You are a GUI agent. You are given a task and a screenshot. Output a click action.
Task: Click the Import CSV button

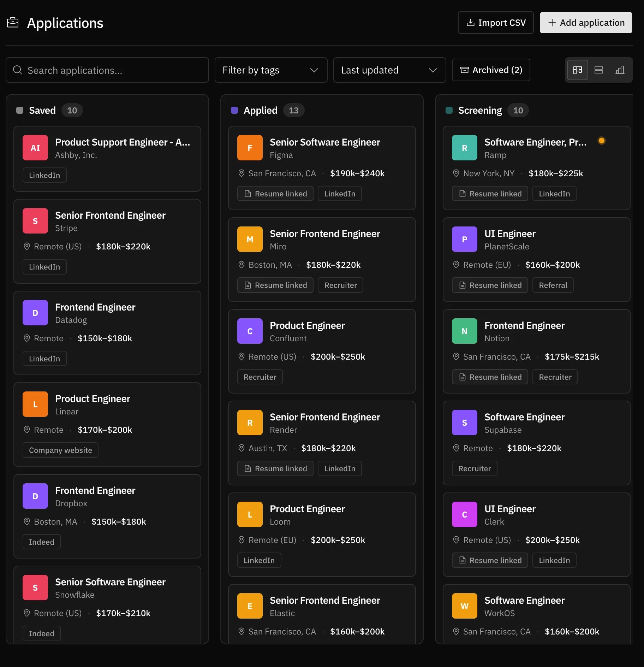pos(496,23)
